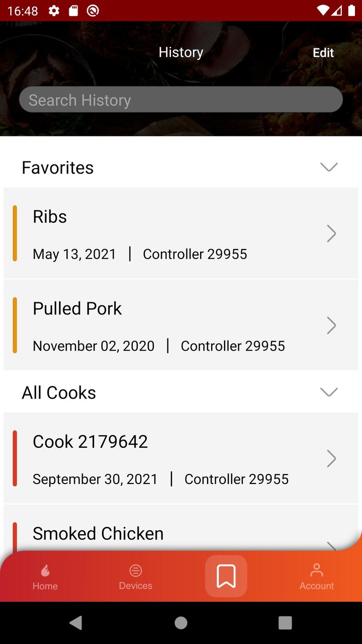Open Pulled Pork chevron arrow
The width and height of the screenshot is (362, 644).
click(x=331, y=326)
